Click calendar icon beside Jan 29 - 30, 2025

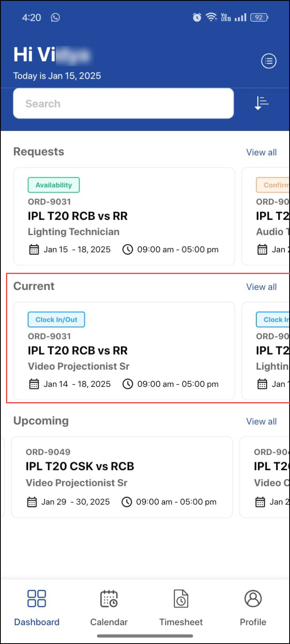(x=32, y=502)
